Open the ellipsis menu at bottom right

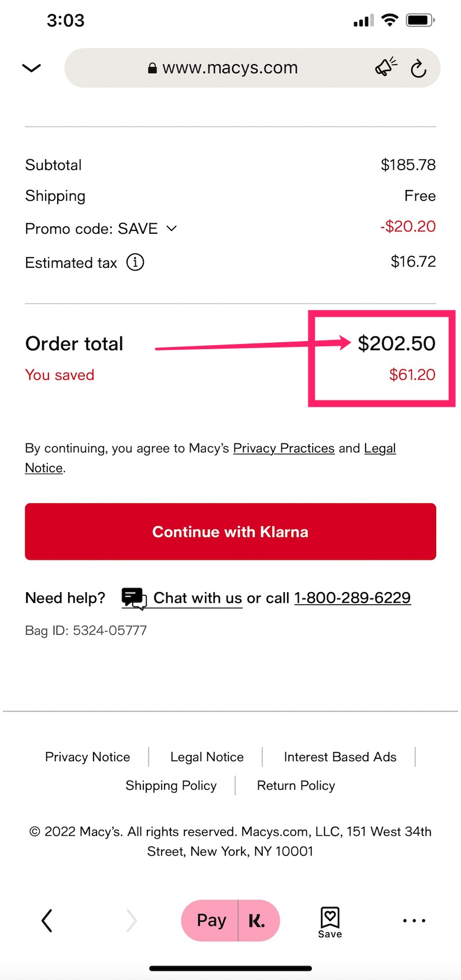click(x=413, y=920)
